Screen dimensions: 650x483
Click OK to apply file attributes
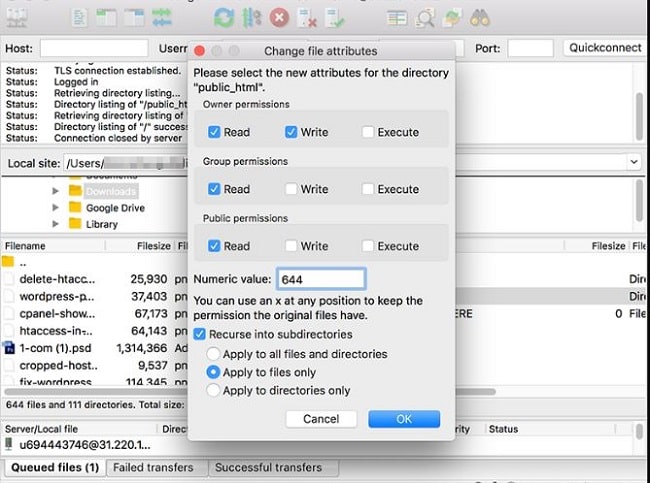click(x=403, y=419)
